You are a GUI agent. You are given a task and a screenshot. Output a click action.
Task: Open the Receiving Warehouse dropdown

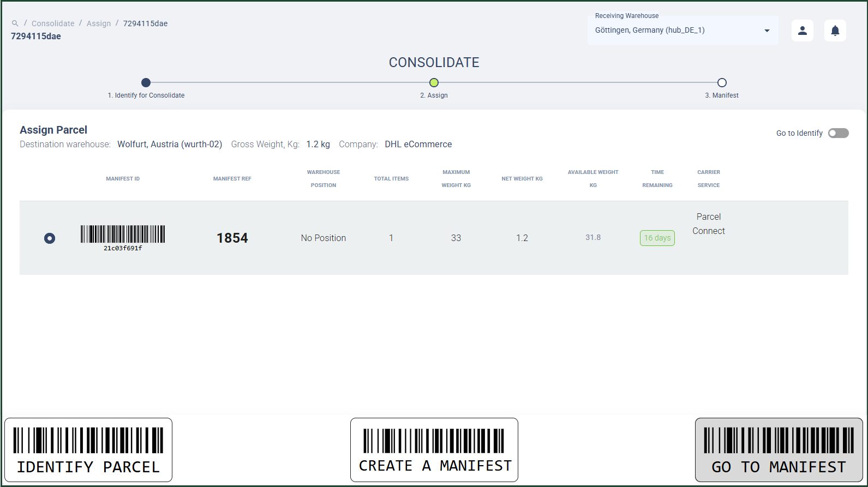[683, 30]
